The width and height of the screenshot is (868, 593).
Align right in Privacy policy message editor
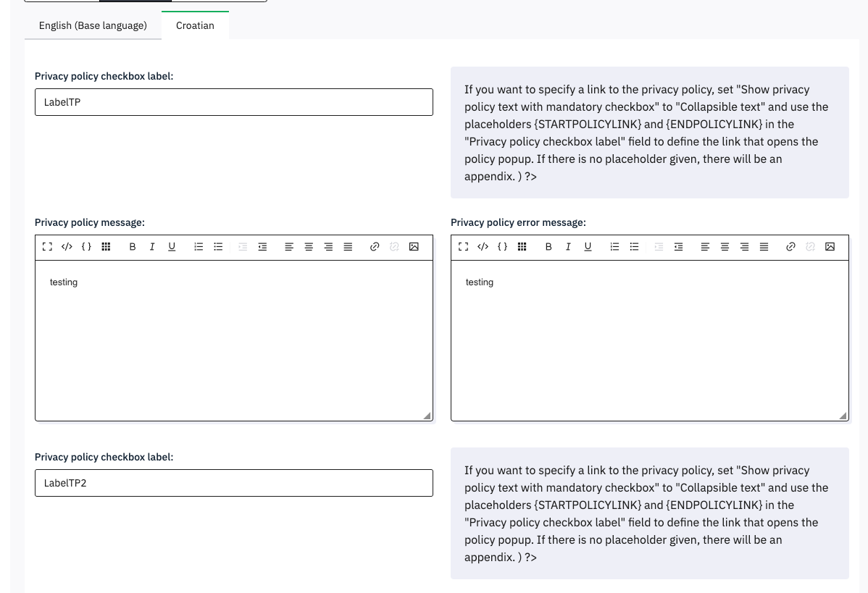pyautogui.click(x=328, y=247)
